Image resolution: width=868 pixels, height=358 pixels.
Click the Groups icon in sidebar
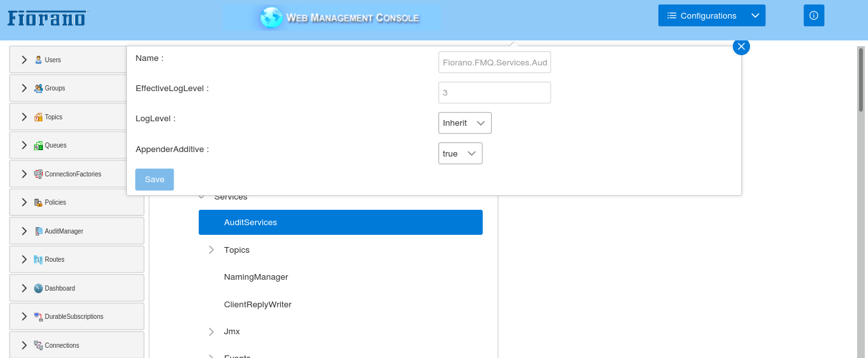[38, 88]
